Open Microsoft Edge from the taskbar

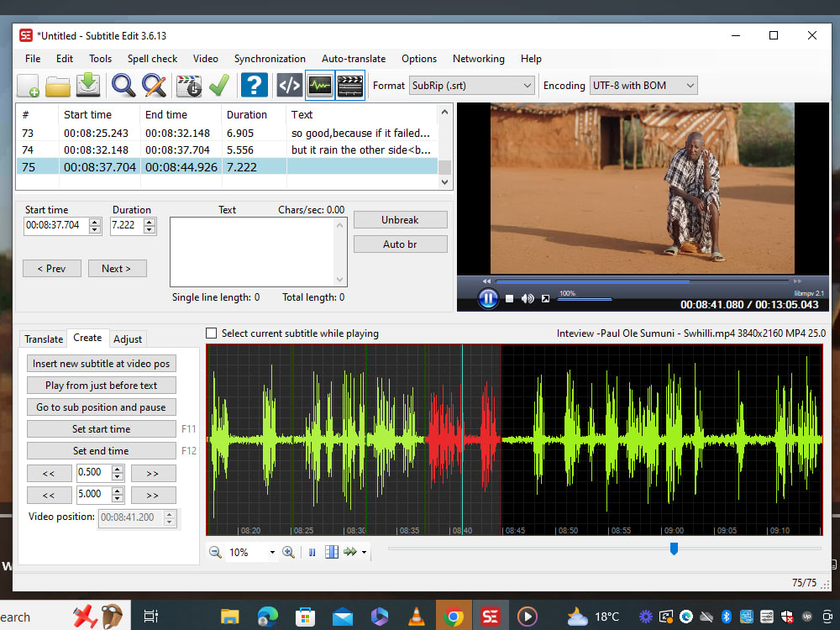click(267, 617)
